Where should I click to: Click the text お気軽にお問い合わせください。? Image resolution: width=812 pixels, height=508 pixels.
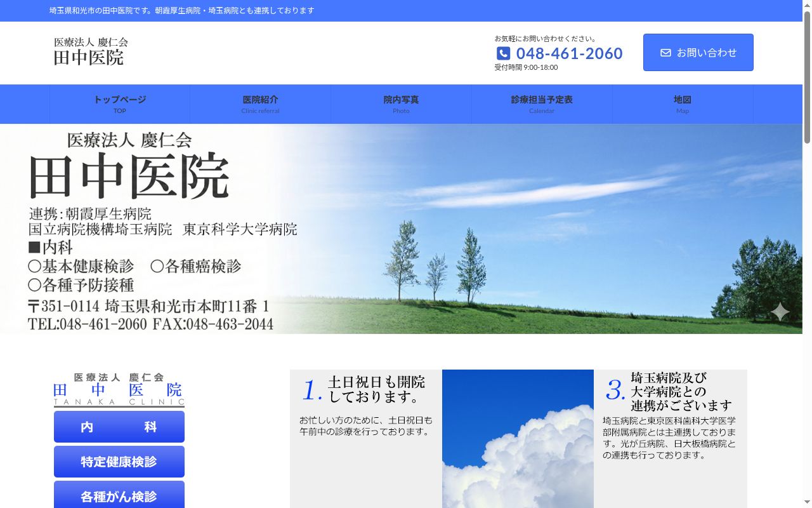coord(545,39)
